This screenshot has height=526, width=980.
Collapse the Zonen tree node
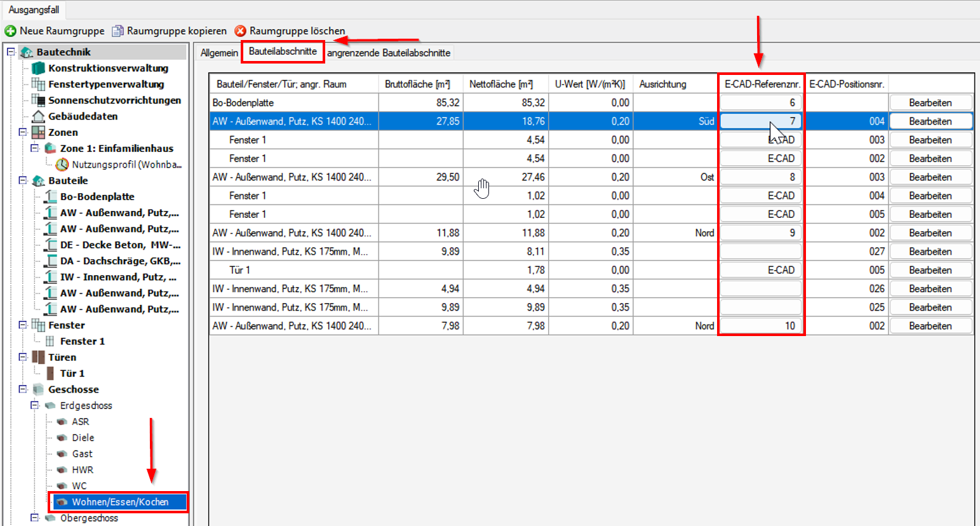(23, 132)
